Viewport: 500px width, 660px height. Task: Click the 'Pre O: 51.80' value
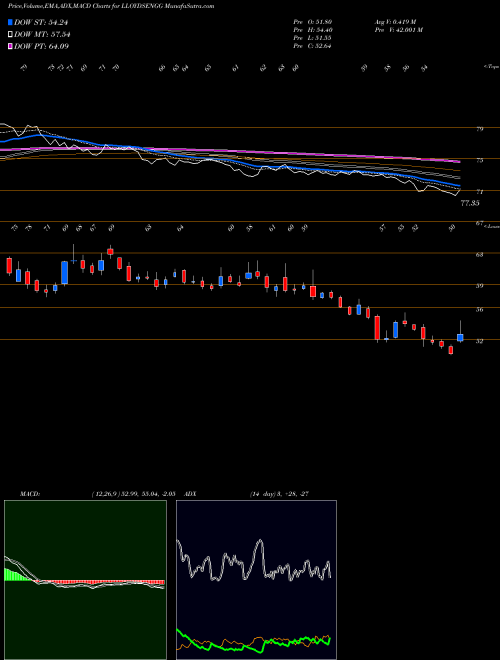[x=313, y=21]
